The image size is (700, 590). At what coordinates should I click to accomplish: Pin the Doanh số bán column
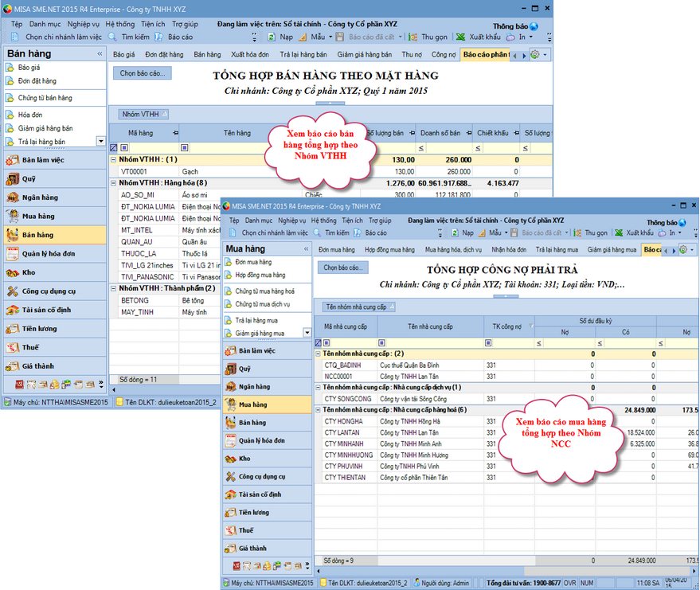click(469, 133)
